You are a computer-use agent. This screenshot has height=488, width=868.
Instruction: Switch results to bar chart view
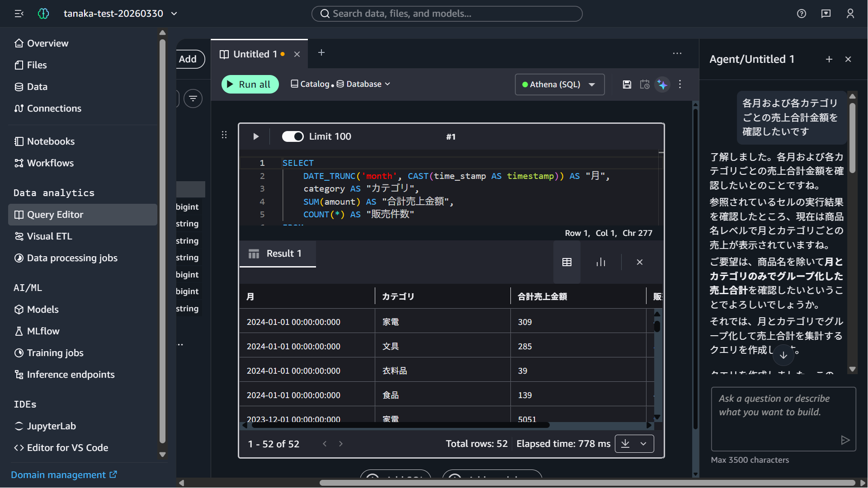pos(601,262)
